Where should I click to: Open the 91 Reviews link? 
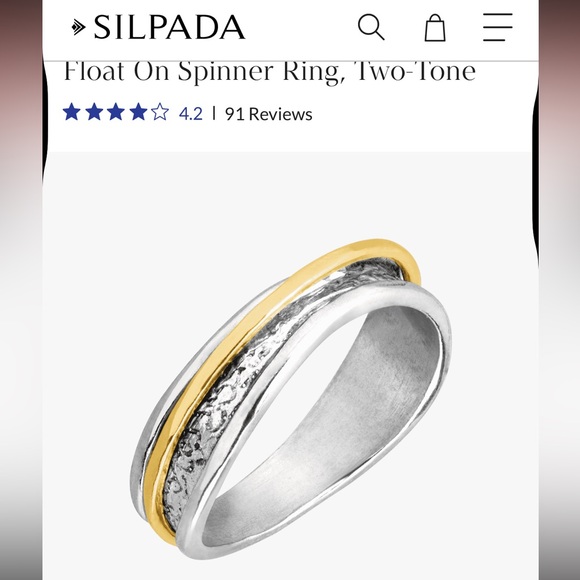(269, 114)
